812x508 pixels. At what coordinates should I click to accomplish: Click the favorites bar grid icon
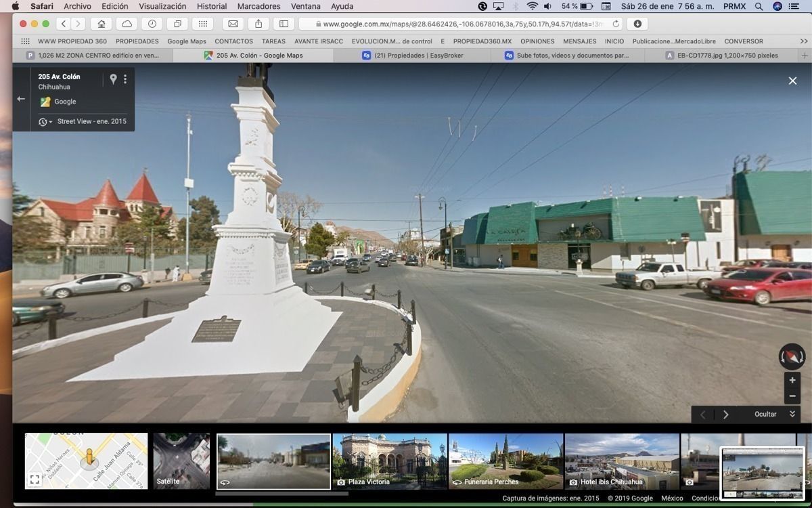pos(26,41)
